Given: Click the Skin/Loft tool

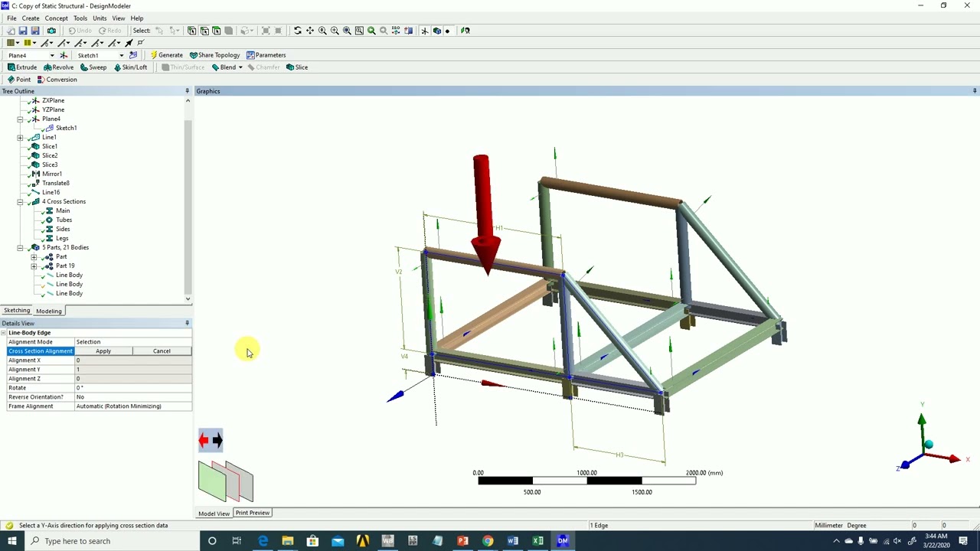Looking at the screenshot, I should click(x=130, y=67).
